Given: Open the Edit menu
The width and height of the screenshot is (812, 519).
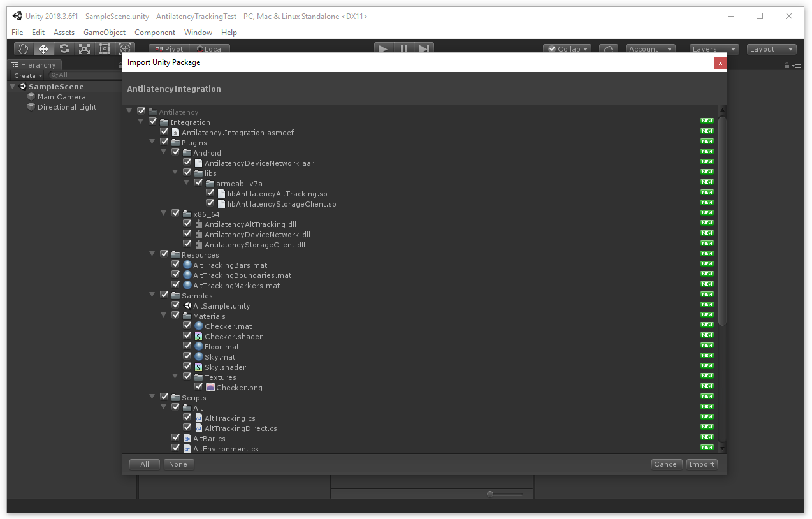Looking at the screenshot, I should [x=38, y=33].
